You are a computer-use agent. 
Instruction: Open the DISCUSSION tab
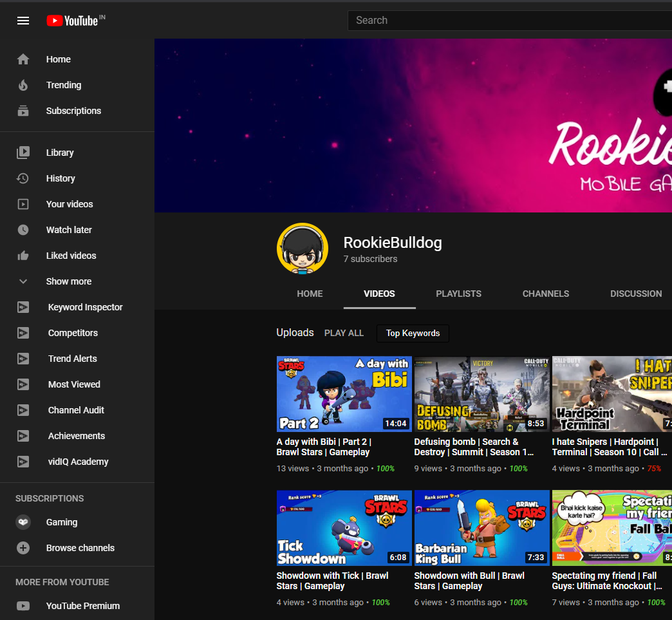click(636, 294)
